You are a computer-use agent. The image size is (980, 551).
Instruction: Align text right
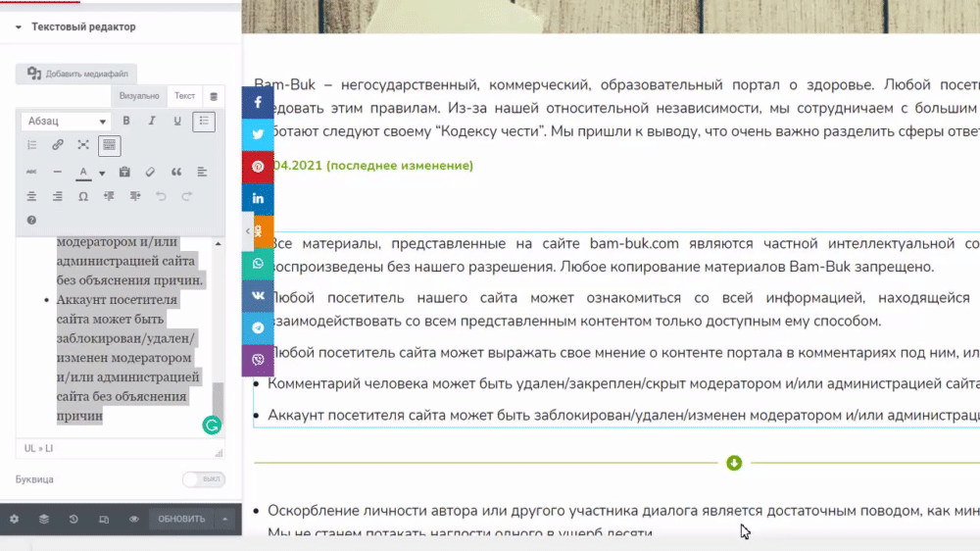coord(58,196)
